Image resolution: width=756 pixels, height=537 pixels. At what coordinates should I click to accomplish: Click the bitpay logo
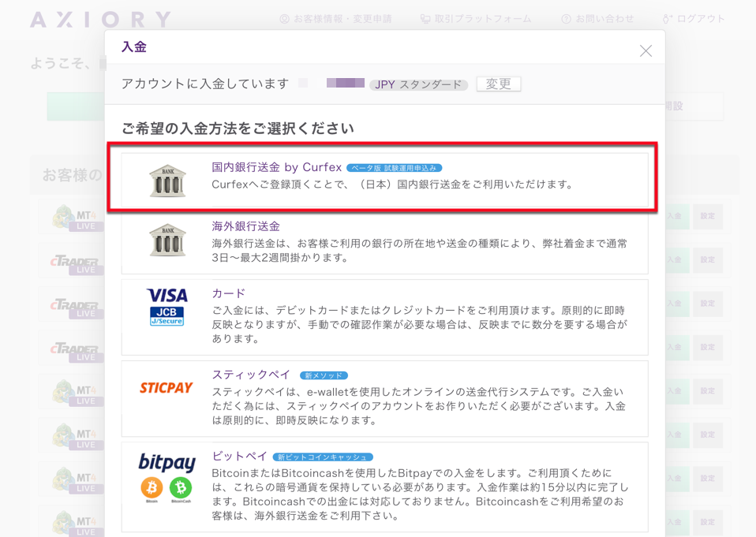167,462
